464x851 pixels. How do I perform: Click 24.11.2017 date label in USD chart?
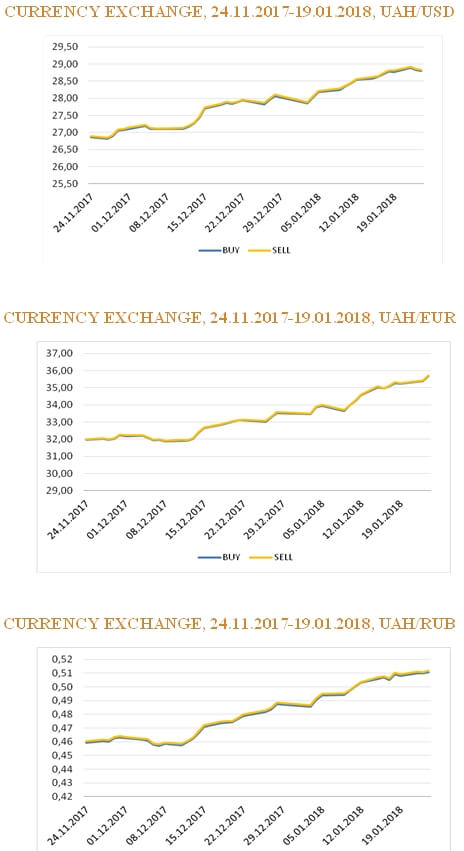tap(74, 213)
